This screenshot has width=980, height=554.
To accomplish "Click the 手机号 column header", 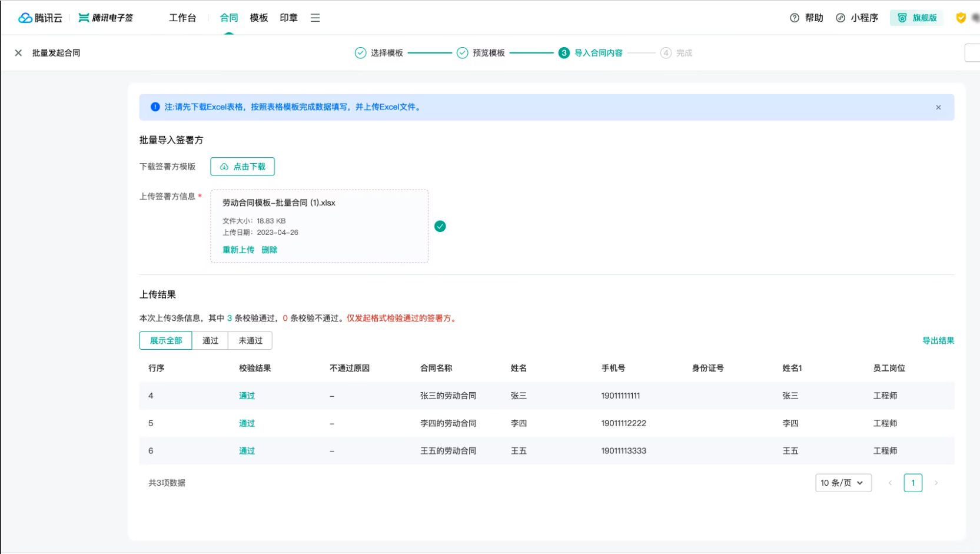I will [613, 368].
